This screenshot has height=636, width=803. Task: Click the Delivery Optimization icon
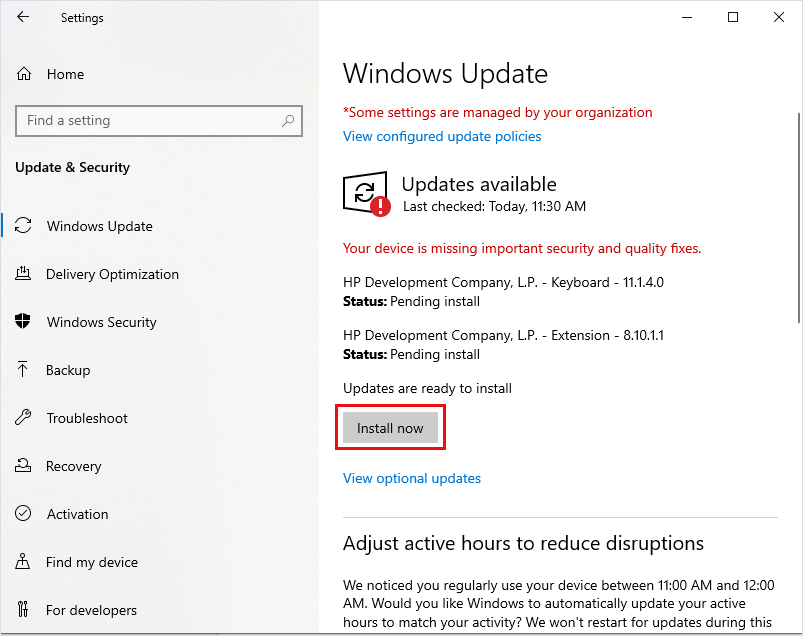[23, 273]
